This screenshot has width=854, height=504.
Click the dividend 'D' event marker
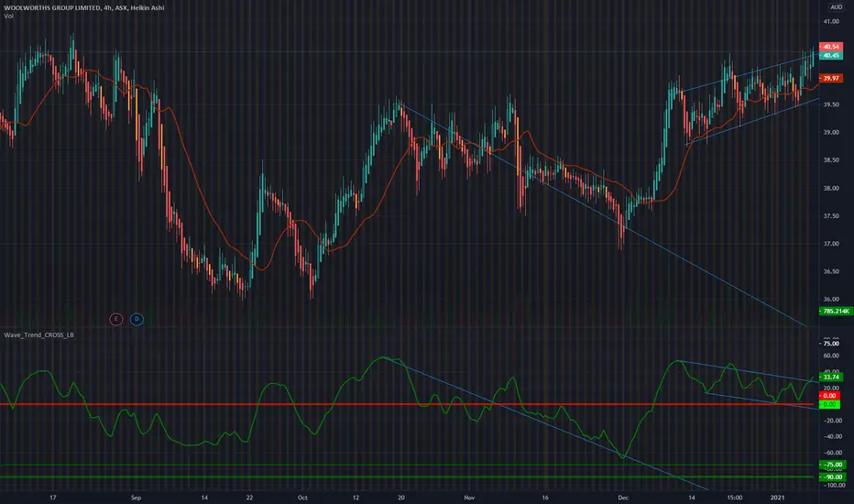[137, 319]
